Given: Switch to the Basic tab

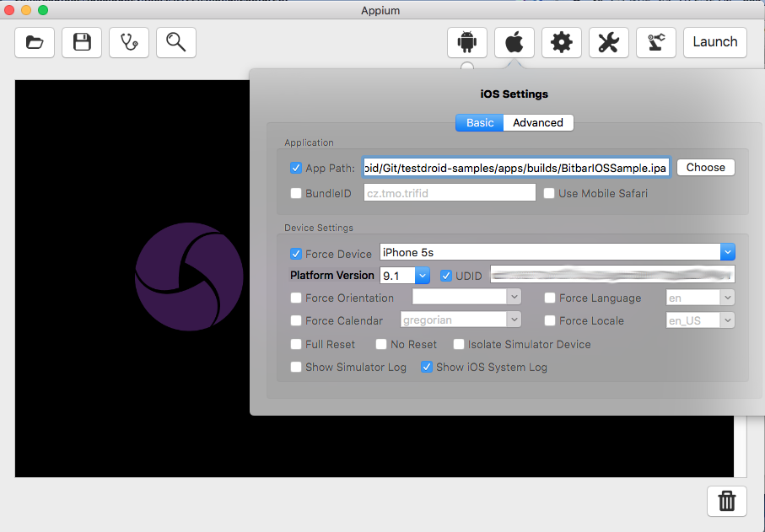Looking at the screenshot, I should pyautogui.click(x=480, y=123).
